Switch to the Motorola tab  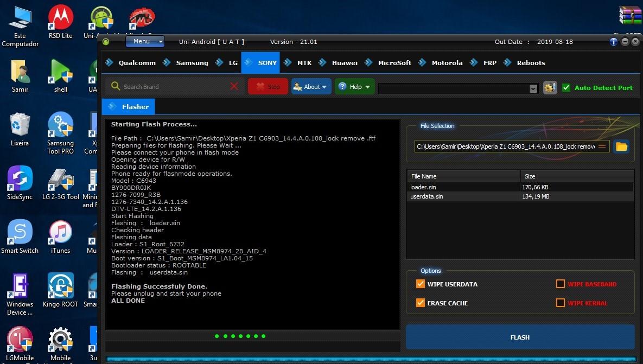(441, 63)
